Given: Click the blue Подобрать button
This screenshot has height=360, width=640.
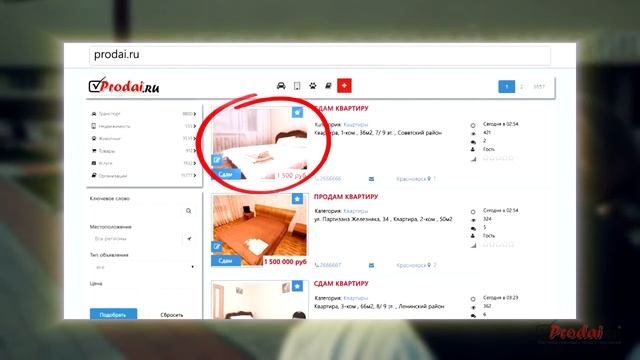Looking at the screenshot, I should point(113,315).
